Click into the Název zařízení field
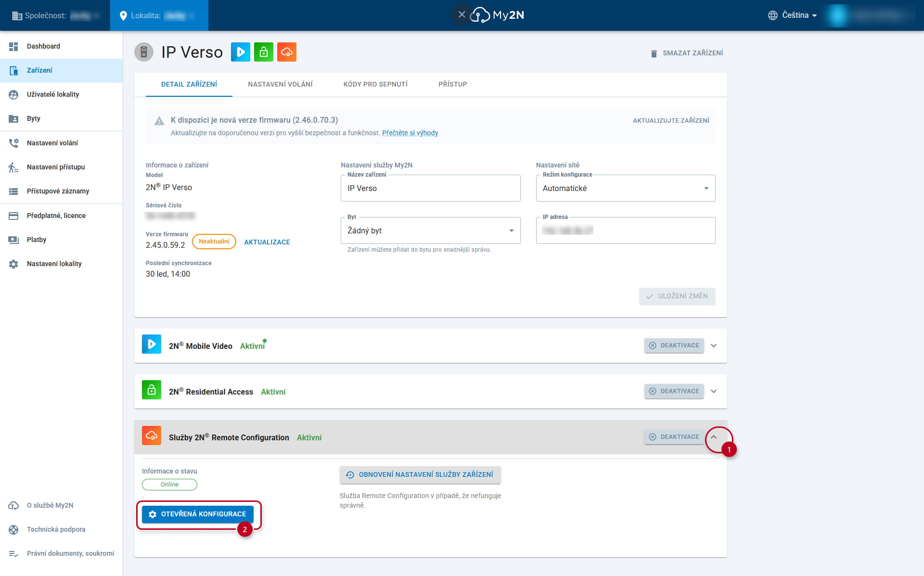Image resolution: width=924 pixels, height=576 pixels. (431, 188)
